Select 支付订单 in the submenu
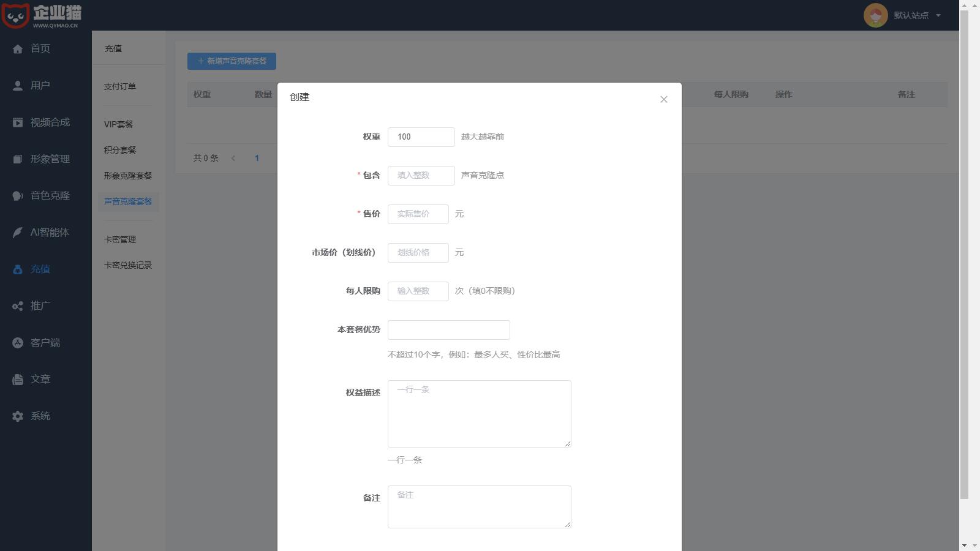The height and width of the screenshot is (551, 980). [x=120, y=86]
